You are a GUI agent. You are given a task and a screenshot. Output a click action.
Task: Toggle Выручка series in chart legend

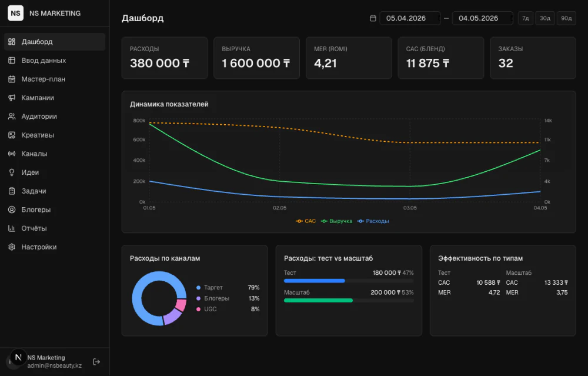coord(336,221)
